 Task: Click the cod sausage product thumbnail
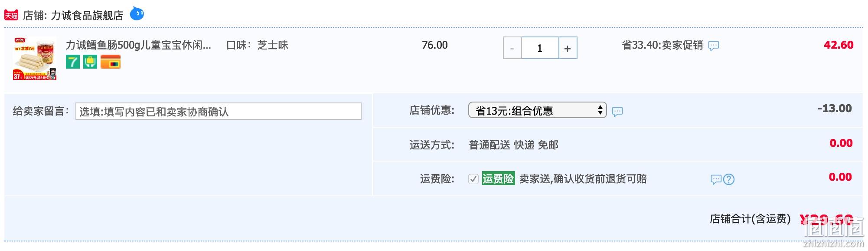[35, 58]
